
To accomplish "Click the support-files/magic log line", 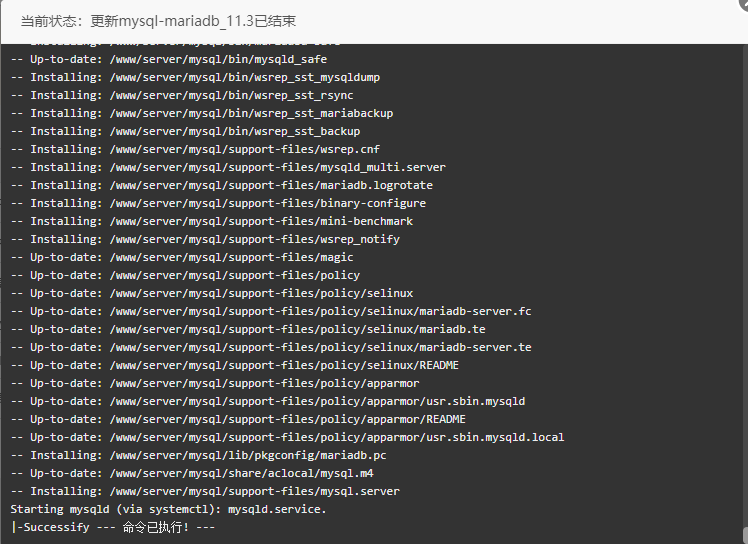I will click(x=182, y=257).
